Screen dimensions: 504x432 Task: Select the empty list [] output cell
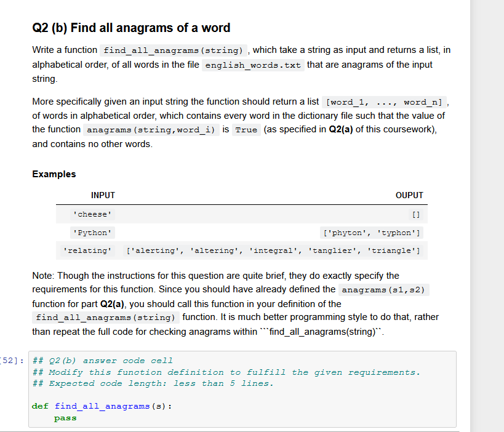click(x=416, y=214)
